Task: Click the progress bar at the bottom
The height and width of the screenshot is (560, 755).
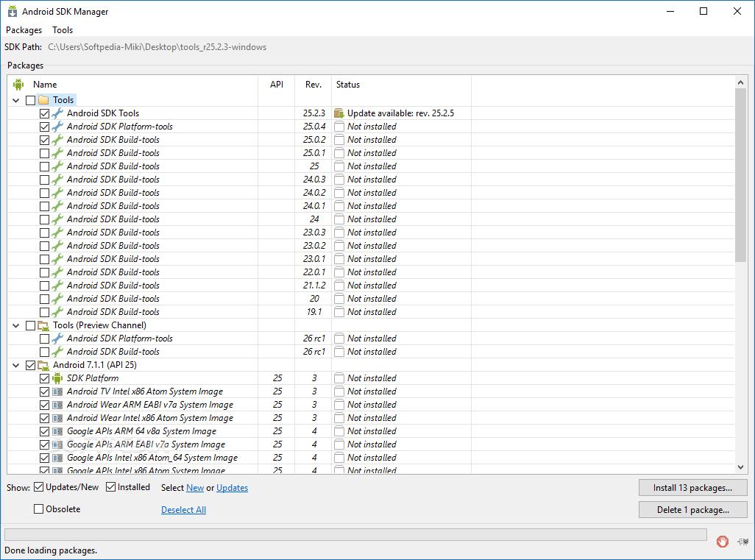Action: pos(355,534)
